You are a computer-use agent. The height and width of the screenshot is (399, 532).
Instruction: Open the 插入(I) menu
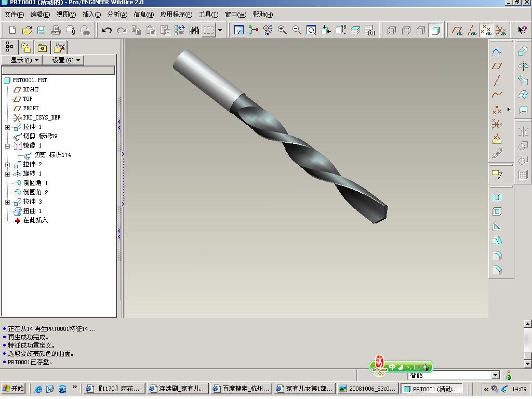tap(91, 15)
